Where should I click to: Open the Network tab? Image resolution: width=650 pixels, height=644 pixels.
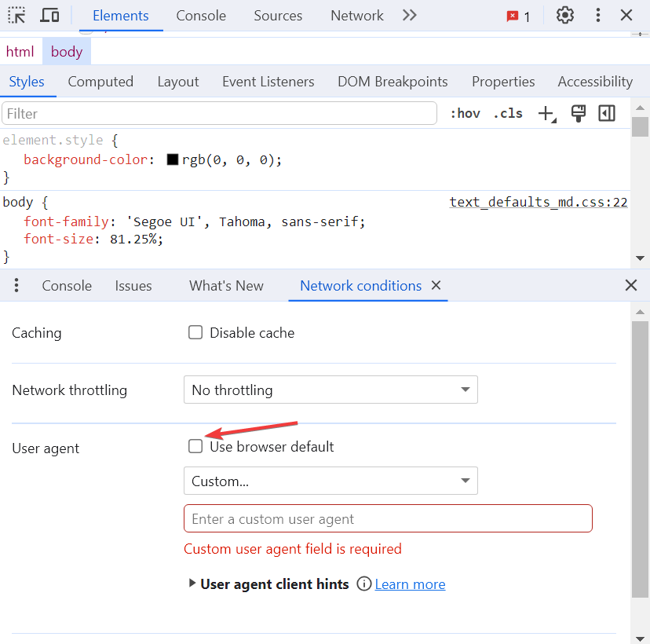point(356,16)
